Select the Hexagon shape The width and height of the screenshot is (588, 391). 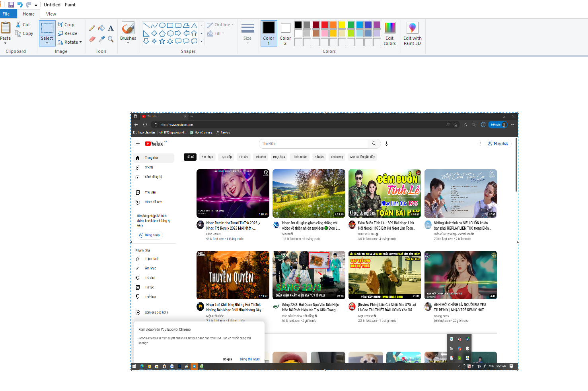[170, 33]
